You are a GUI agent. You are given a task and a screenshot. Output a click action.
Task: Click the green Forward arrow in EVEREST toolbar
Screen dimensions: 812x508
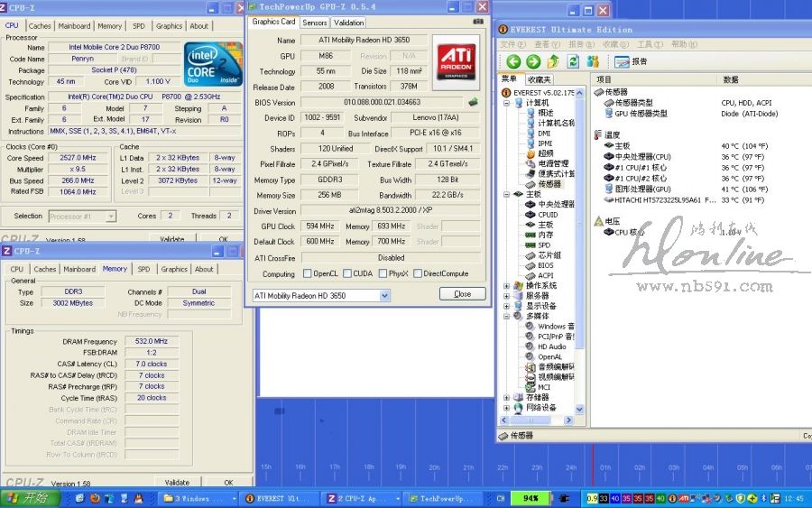(x=533, y=61)
